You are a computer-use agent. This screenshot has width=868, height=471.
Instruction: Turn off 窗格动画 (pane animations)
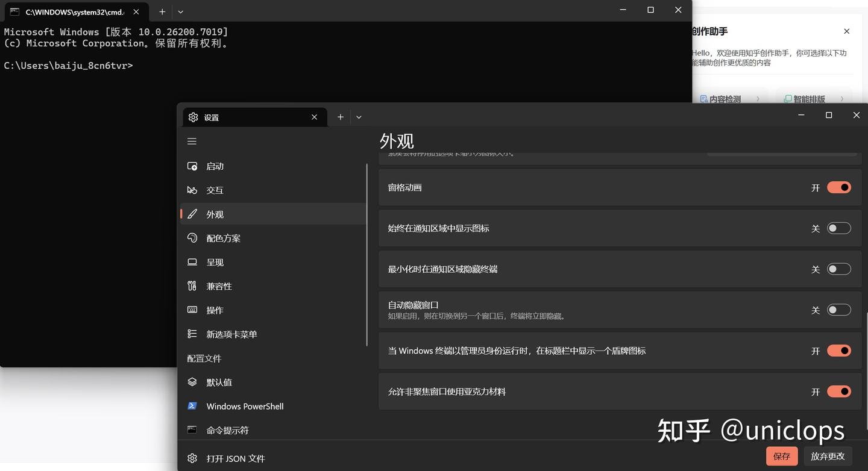(x=839, y=187)
